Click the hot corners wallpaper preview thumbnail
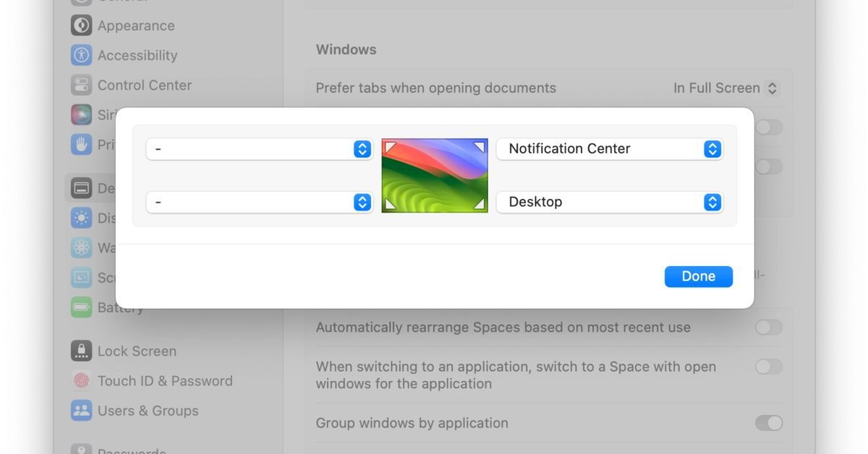Image resolution: width=868 pixels, height=454 pixels. point(435,176)
